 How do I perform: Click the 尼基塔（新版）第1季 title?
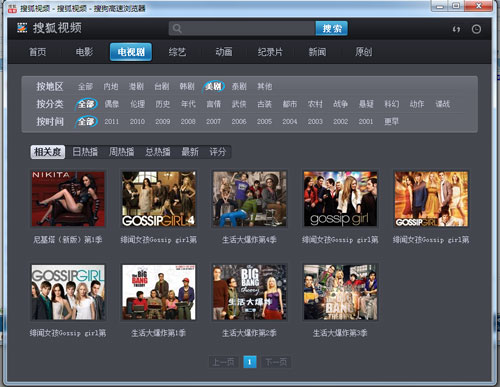tap(68, 240)
